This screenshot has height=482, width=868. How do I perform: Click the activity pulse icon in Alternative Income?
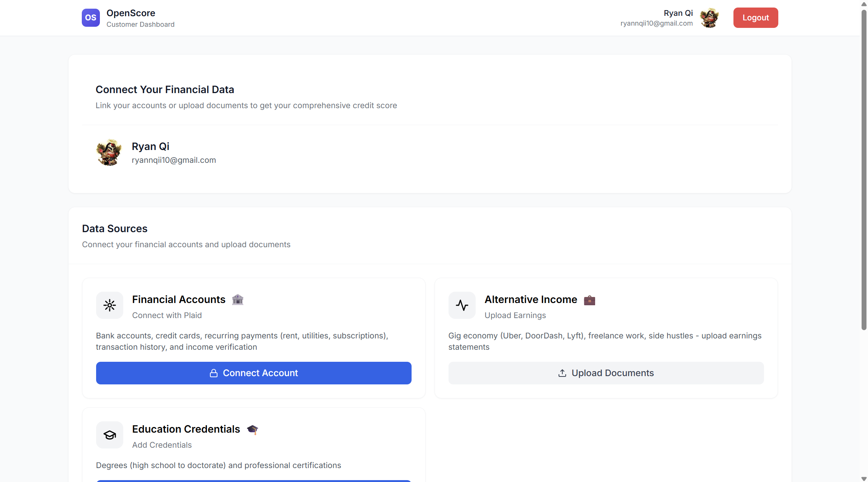point(462,305)
